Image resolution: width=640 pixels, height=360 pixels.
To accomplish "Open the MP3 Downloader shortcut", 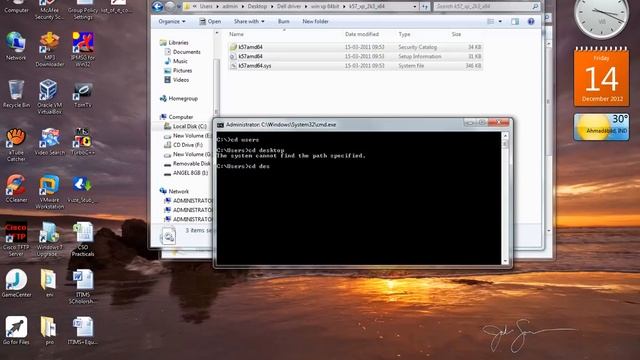I will (49, 49).
